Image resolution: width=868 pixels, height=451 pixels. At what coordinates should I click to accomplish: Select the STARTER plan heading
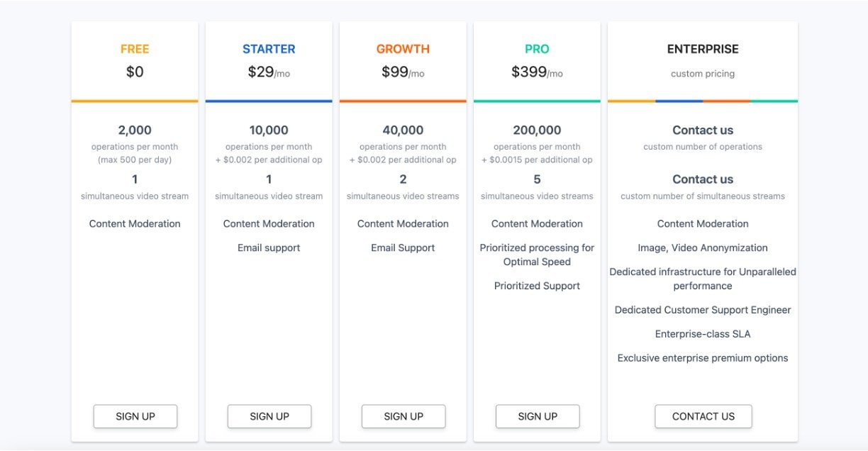[x=269, y=49]
